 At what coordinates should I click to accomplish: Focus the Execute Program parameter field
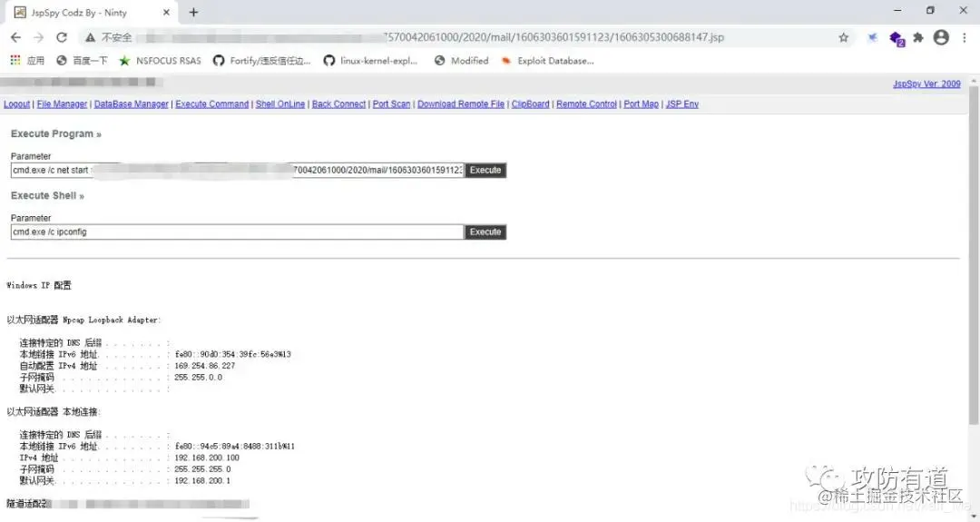click(237, 170)
